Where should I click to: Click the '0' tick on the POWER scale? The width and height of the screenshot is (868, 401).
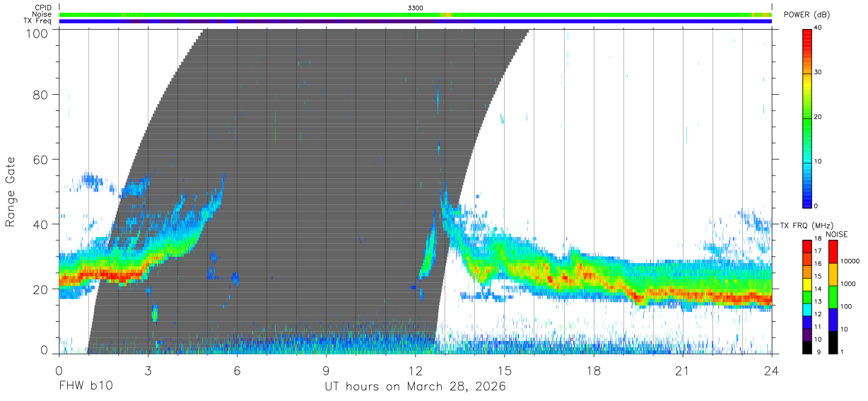click(816, 206)
